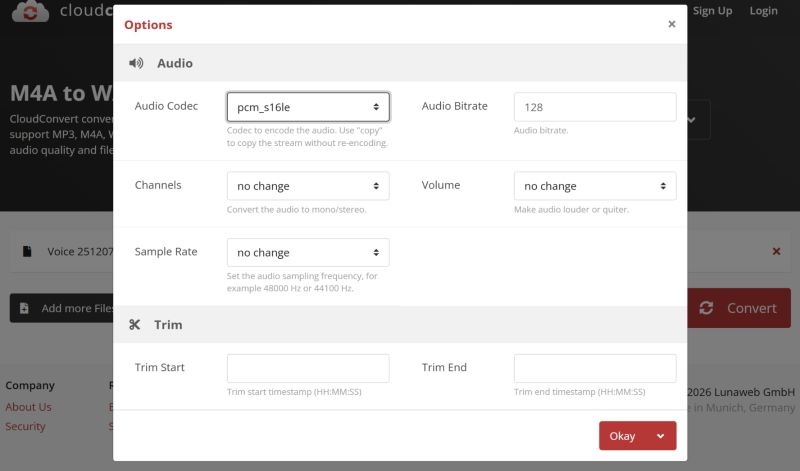
Task: Open the Sign Up page
Action: [712, 11]
